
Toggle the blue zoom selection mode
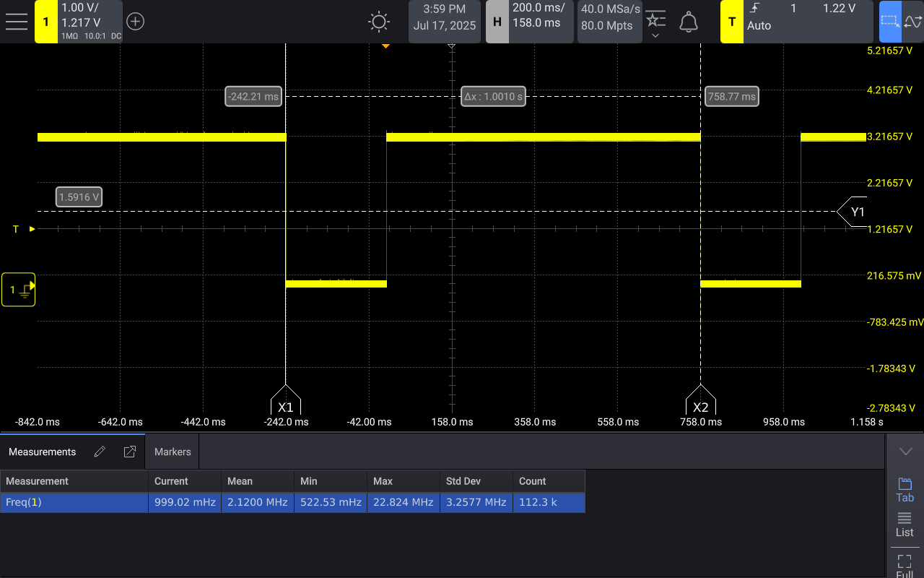(x=890, y=21)
